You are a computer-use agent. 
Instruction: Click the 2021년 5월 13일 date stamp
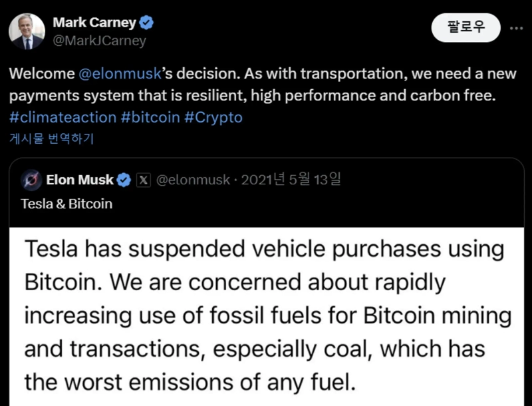pyautogui.click(x=291, y=180)
